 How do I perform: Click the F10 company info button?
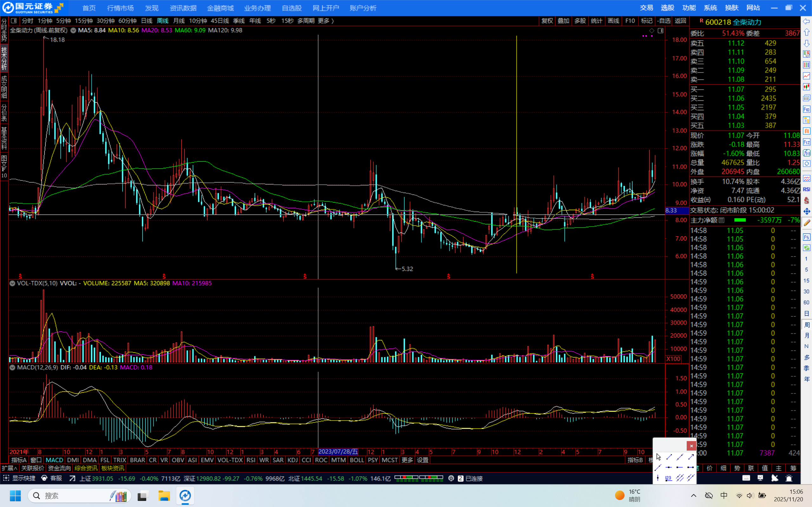[x=630, y=21]
